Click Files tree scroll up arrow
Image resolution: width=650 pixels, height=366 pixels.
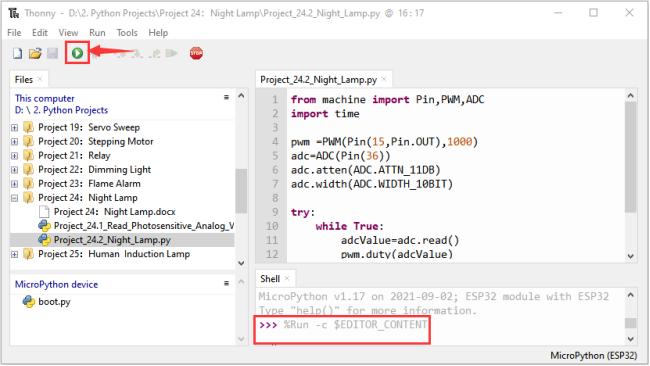[241, 95]
